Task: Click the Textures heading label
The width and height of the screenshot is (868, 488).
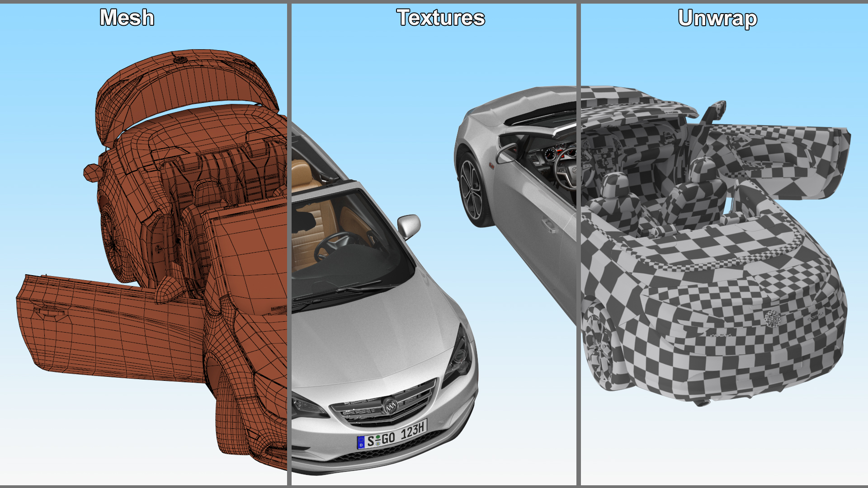Action: point(441,18)
